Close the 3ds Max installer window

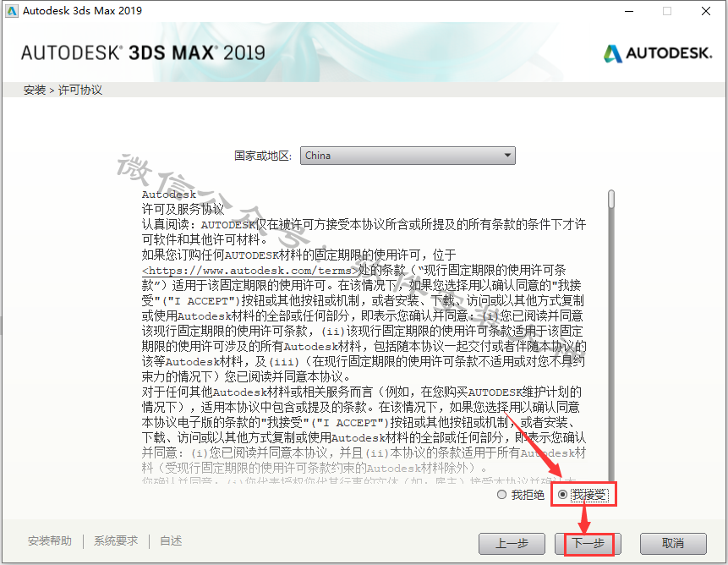click(706, 11)
